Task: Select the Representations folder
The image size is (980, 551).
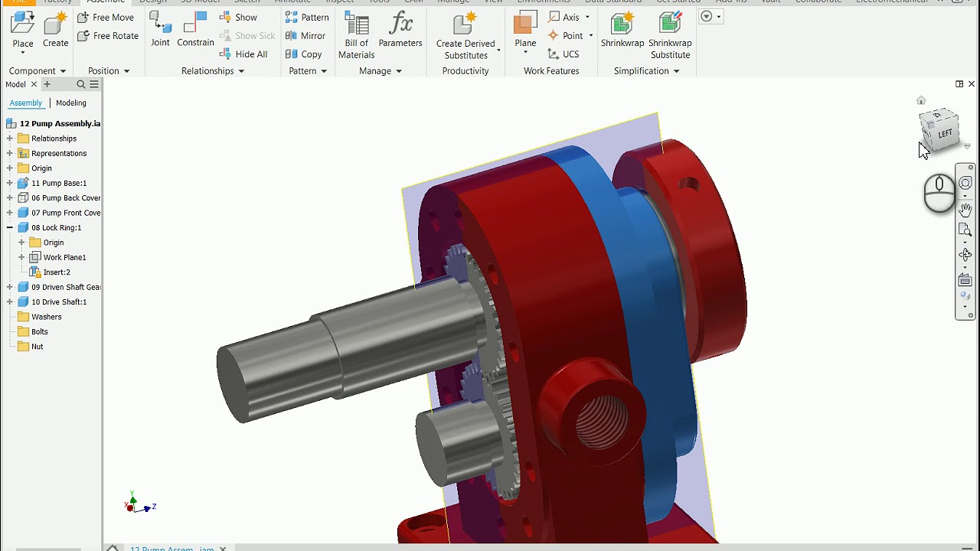Action: tap(52, 153)
